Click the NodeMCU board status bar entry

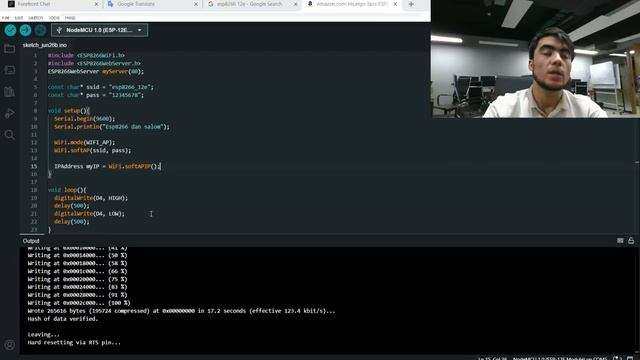560,358
